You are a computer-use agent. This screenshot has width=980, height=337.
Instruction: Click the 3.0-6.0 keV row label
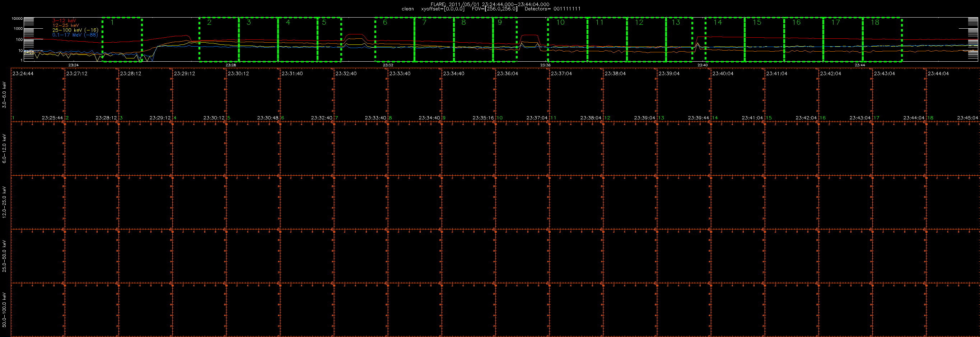4,95
